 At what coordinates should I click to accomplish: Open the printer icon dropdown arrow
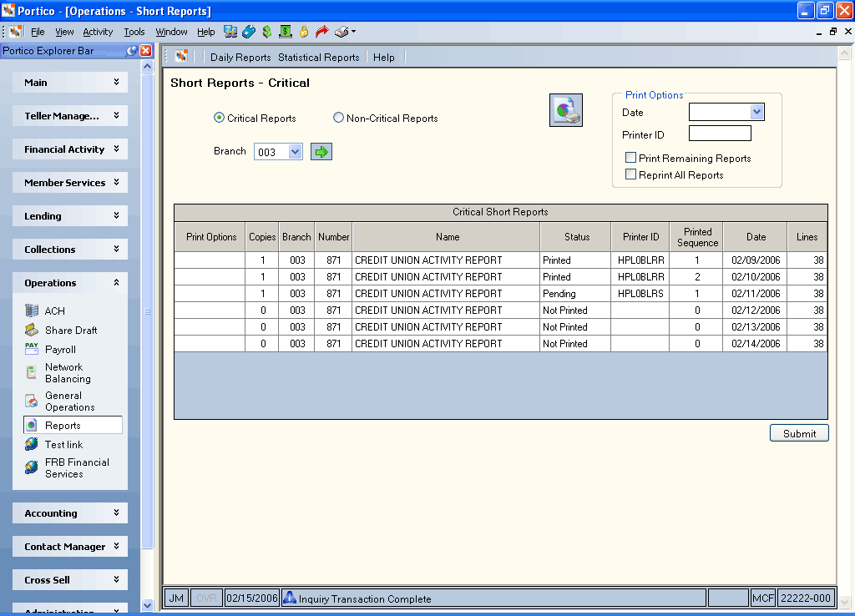point(353,32)
